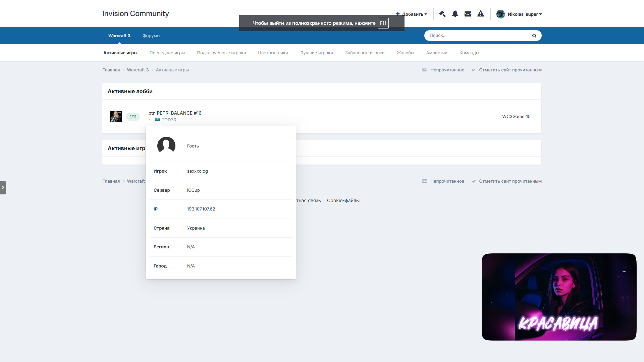Click the guest avatar in popup

click(x=166, y=146)
